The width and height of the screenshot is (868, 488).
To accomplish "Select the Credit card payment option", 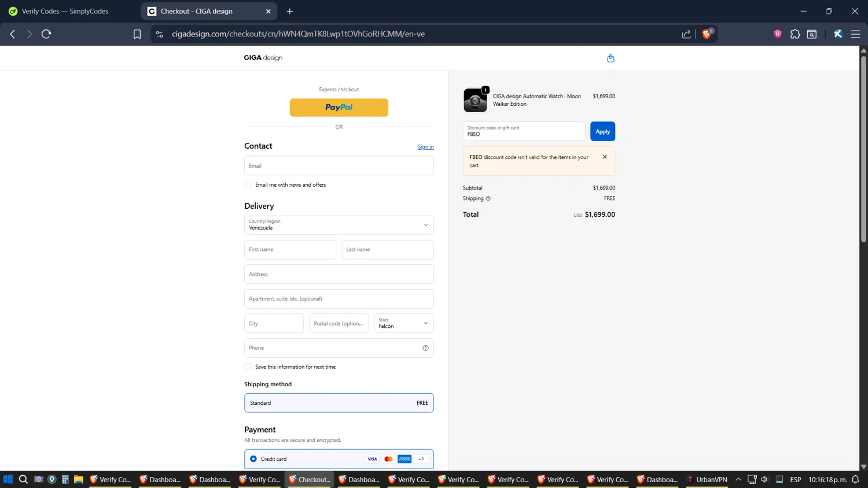I will click(253, 459).
